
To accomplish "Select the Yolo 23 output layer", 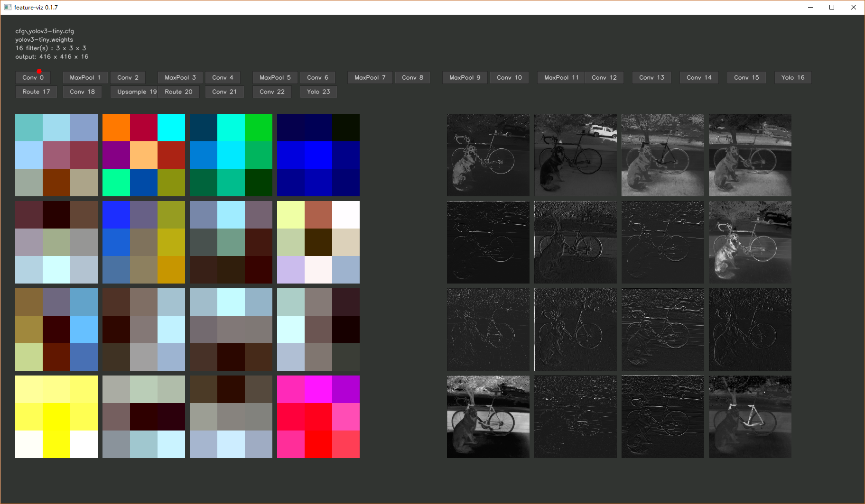I will coord(318,92).
